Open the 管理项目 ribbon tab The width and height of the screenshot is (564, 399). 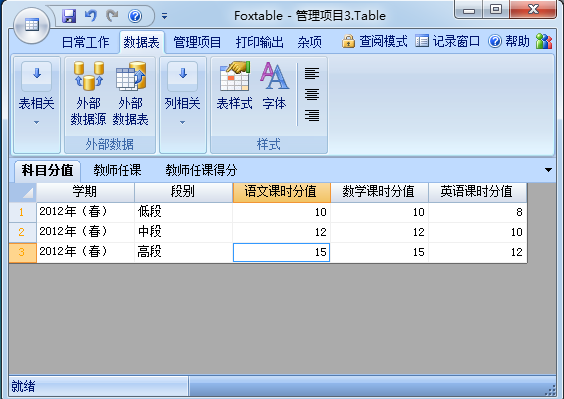(x=197, y=42)
